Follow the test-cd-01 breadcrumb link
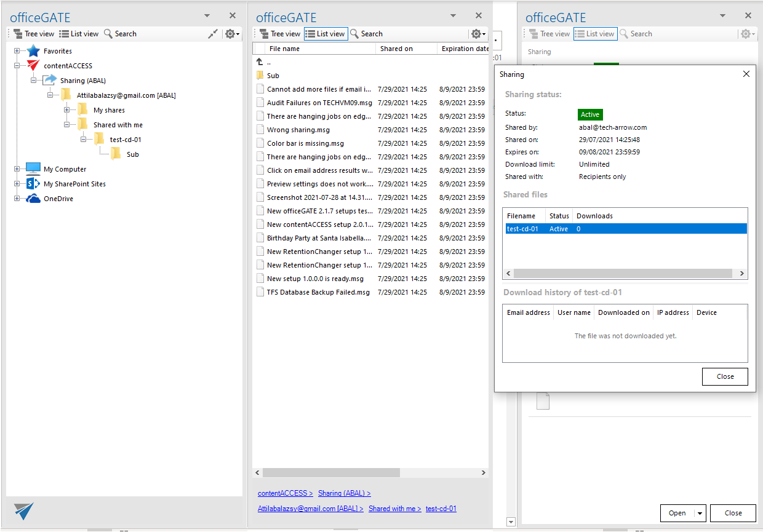Image resolution: width=763 pixels, height=532 pixels. (x=441, y=509)
